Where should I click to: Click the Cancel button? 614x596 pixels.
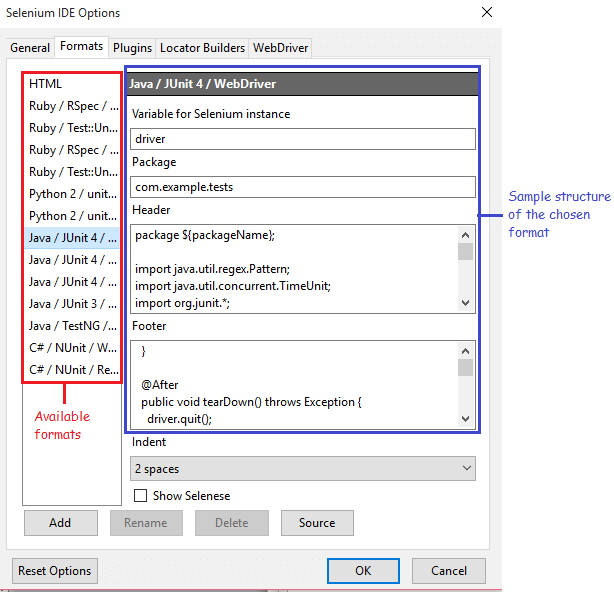coord(449,571)
